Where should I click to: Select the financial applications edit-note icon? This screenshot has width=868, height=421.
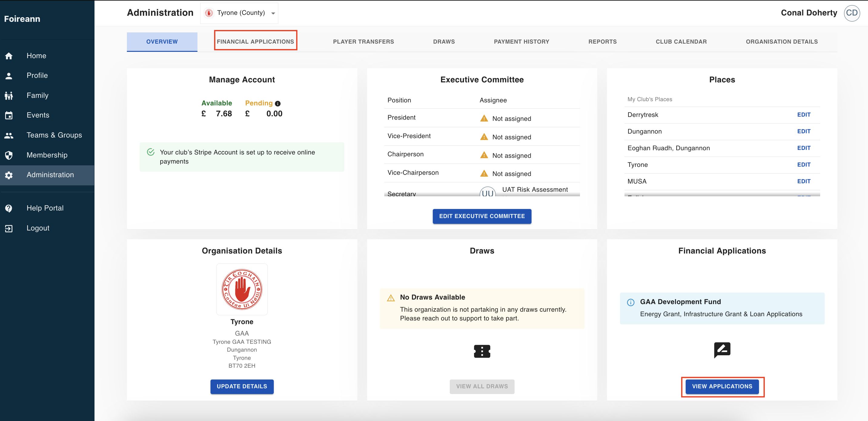point(722,350)
